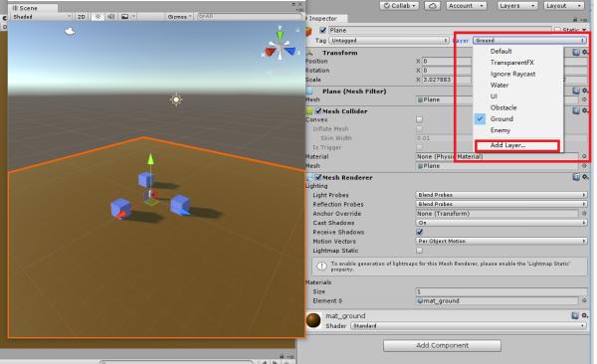Open the Shader Standard dropdown
Screen dimensions: 597x364
469,326
